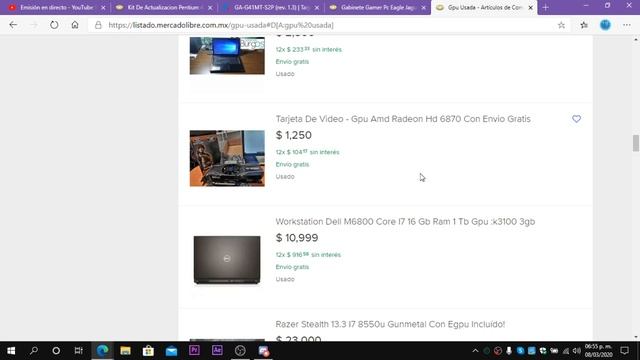This screenshot has width=640, height=360.
Task: Open Cortana from the taskbar
Action: click(x=56, y=351)
